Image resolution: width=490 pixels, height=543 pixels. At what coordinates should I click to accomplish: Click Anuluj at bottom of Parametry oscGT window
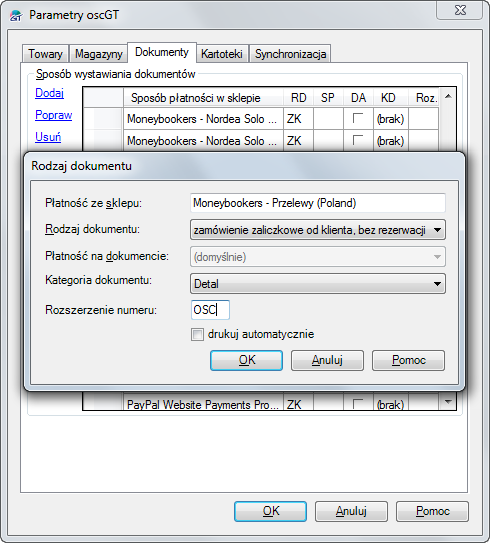[351, 511]
